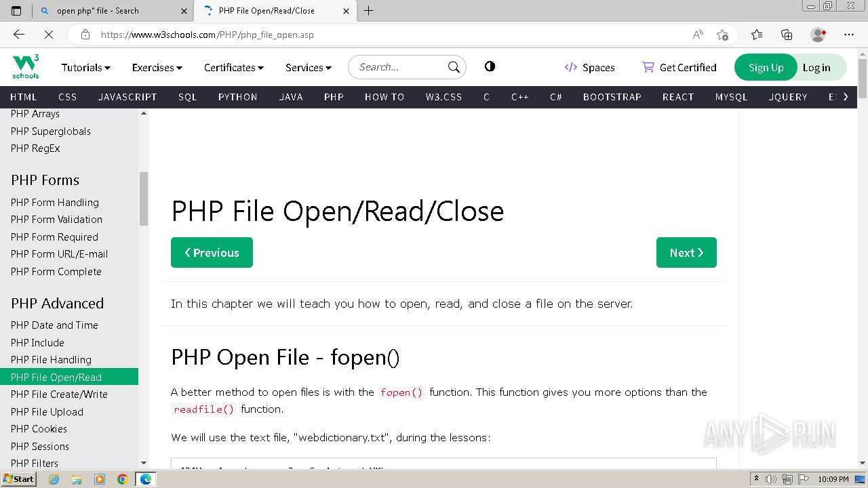Click the Sign Up button
Image resolution: width=868 pixels, height=488 pixels.
tap(766, 67)
